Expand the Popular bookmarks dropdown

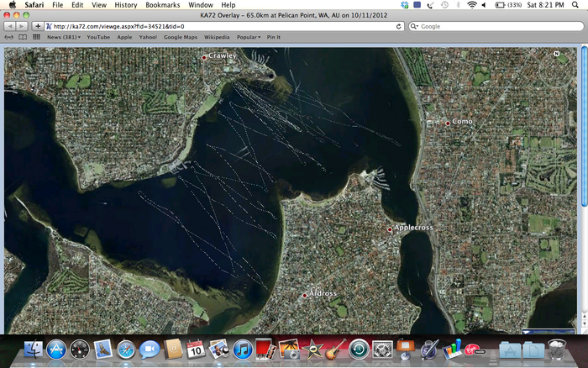coord(249,37)
